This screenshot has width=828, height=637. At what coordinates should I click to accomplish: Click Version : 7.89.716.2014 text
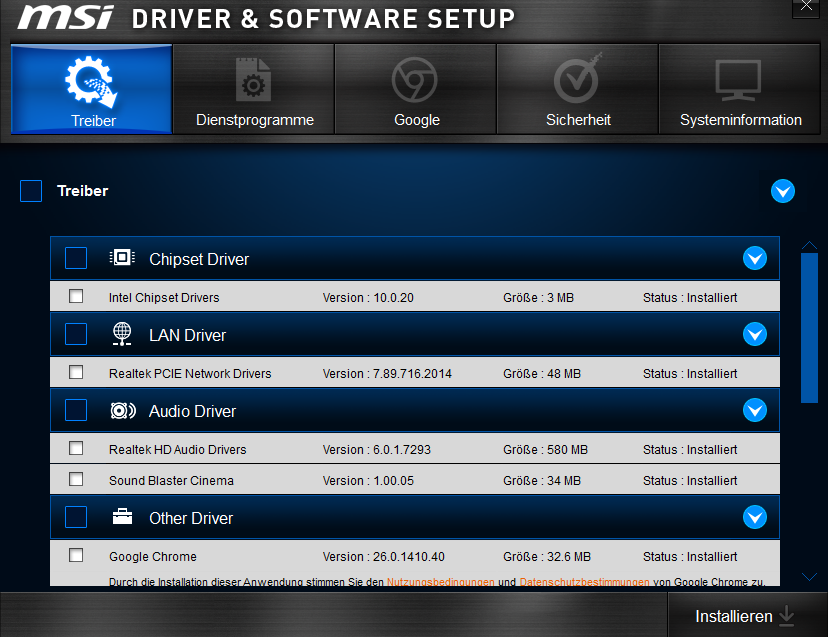(387, 373)
